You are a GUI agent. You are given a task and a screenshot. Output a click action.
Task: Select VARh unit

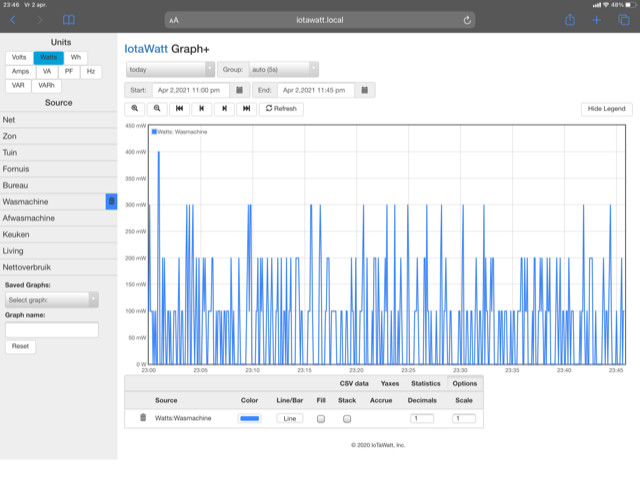point(46,85)
